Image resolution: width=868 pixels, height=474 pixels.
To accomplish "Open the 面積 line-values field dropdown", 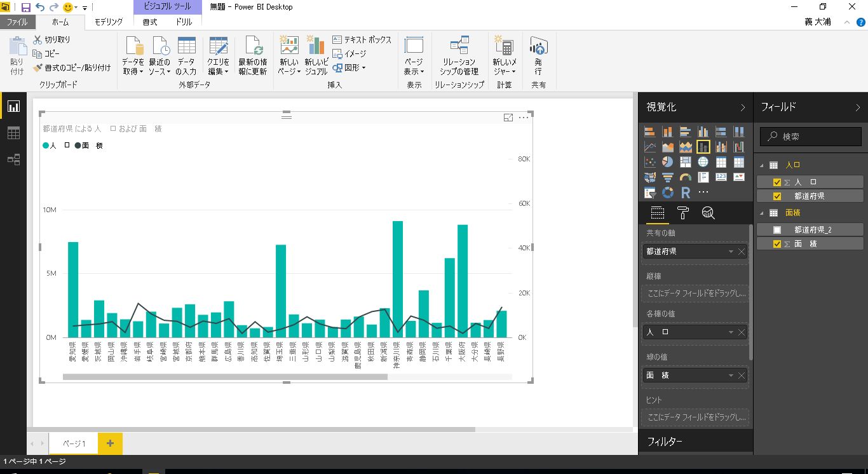I will pos(731,376).
